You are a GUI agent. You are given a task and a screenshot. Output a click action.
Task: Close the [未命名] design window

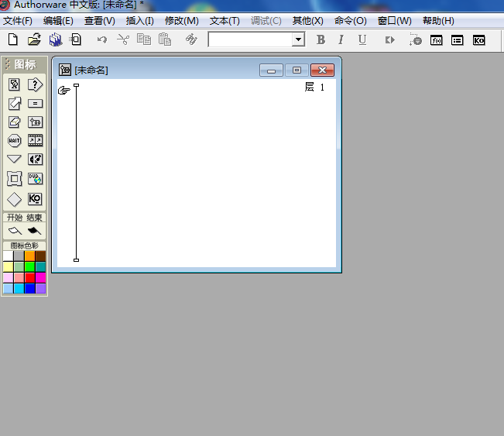tap(322, 70)
